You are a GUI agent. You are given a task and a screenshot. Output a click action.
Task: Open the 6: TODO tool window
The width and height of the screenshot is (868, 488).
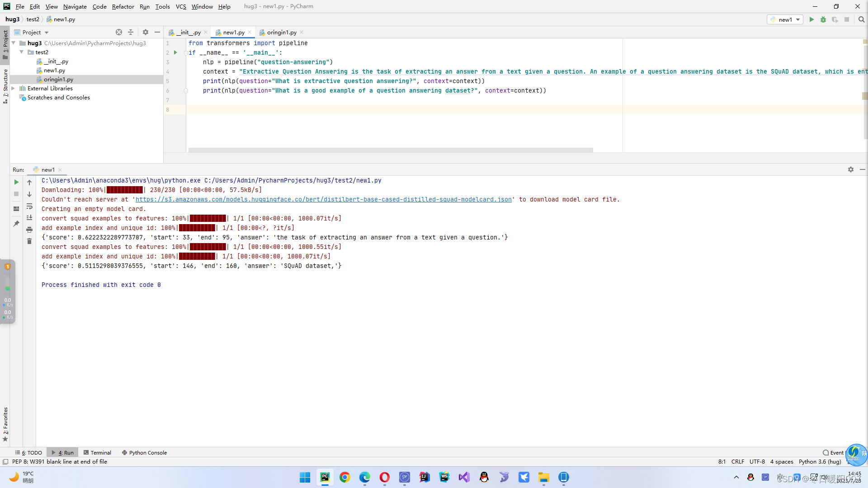(x=28, y=452)
